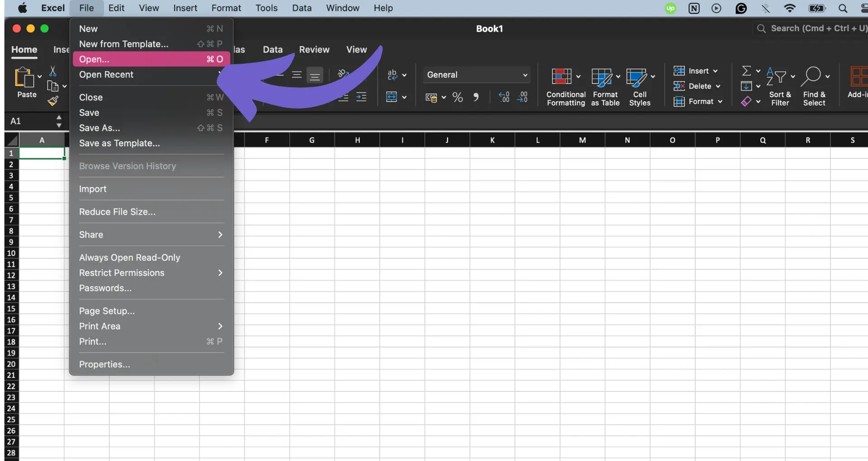Click the middle align icon
868x461 pixels.
click(297, 75)
